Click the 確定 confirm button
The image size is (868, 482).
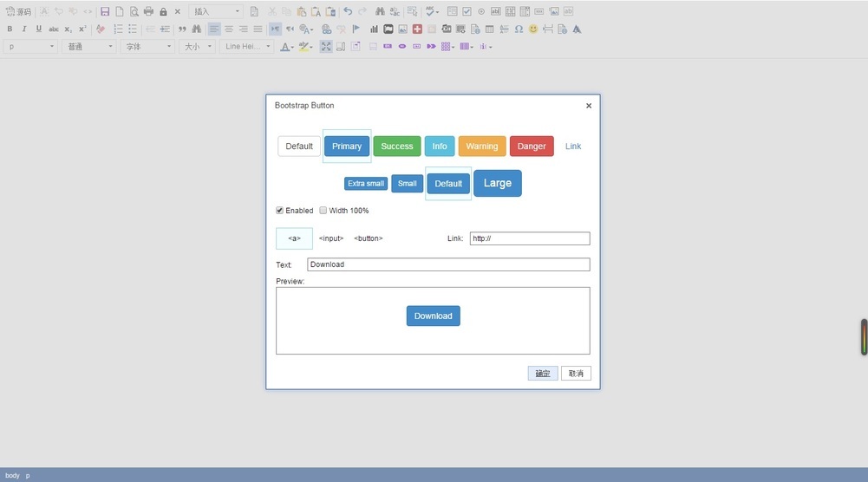[x=543, y=374]
